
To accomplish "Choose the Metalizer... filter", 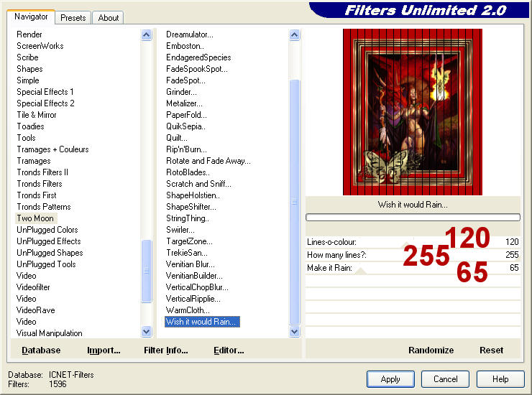I will pos(184,103).
